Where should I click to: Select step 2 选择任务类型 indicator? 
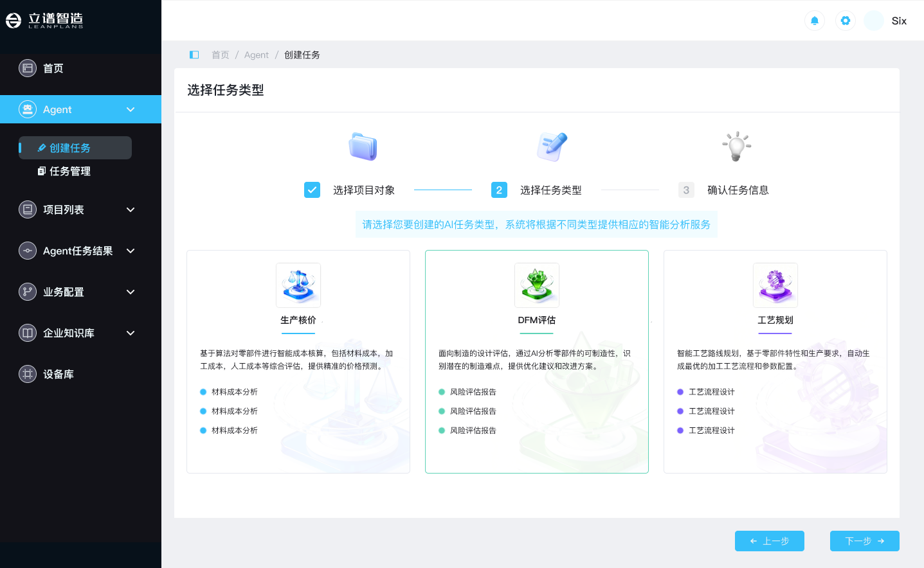tap(499, 190)
